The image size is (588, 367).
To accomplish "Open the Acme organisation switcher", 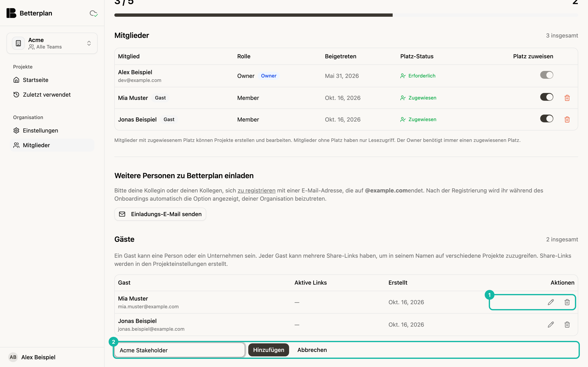I will [x=52, y=43].
